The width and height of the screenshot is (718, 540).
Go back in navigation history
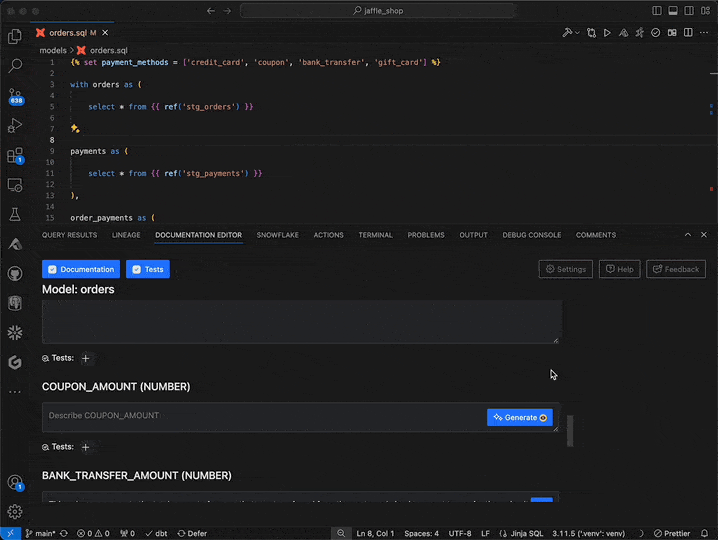(211, 11)
